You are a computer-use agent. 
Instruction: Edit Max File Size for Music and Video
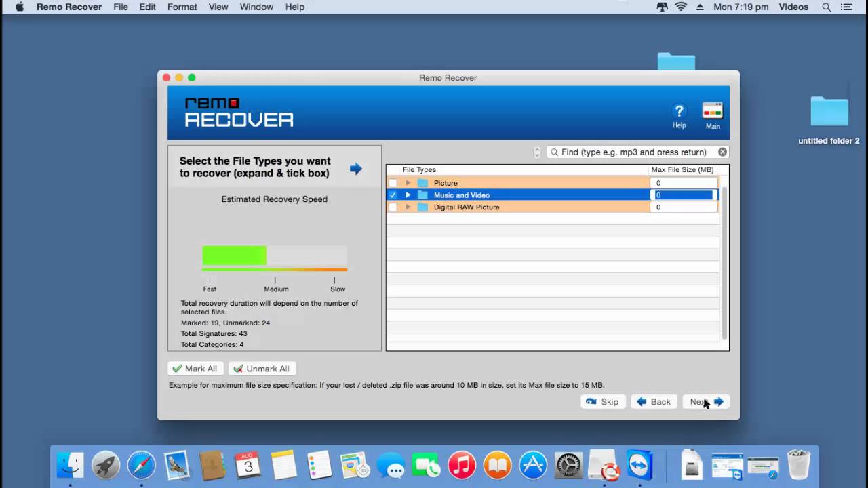(684, 195)
